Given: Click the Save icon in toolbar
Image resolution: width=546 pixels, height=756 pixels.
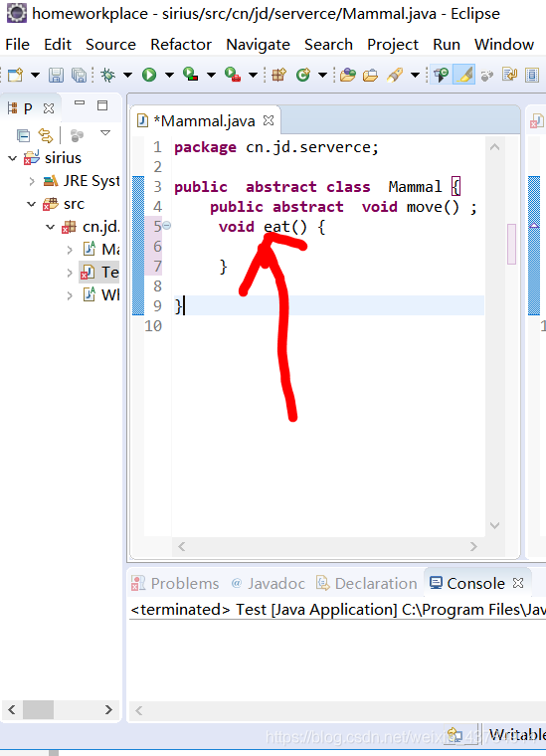Looking at the screenshot, I should pos(56,75).
